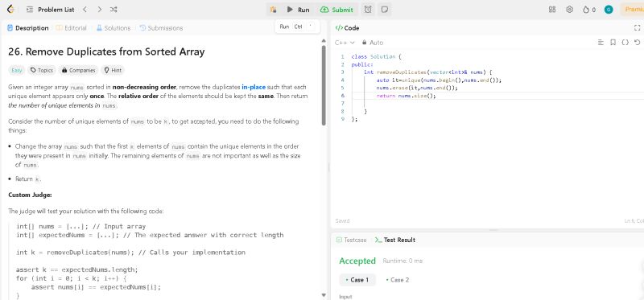
Task: Pick a random problem shuffle icon
Action: [114, 10]
